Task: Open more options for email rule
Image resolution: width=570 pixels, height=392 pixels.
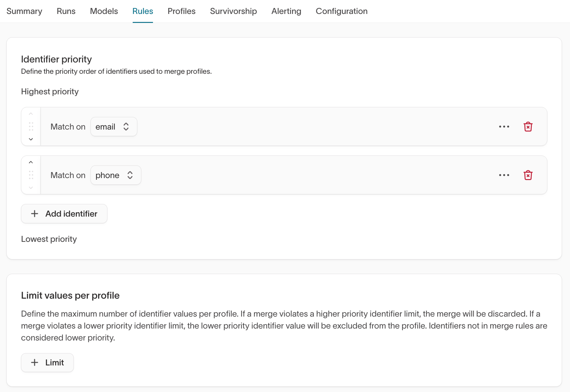Action: pos(504,127)
